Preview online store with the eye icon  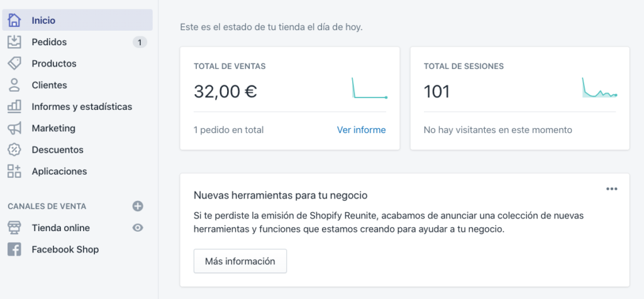(x=138, y=227)
